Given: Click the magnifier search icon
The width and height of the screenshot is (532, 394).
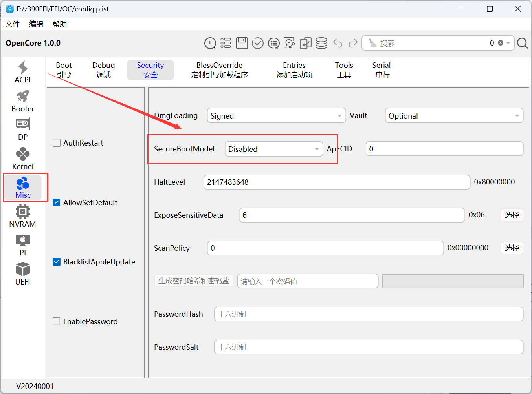Looking at the screenshot, I should [522, 43].
